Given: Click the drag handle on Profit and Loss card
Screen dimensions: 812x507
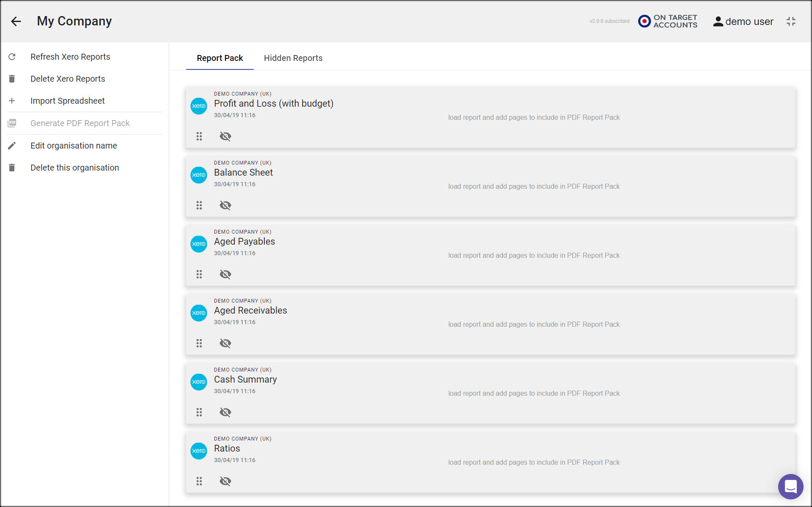Looking at the screenshot, I should (x=199, y=136).
